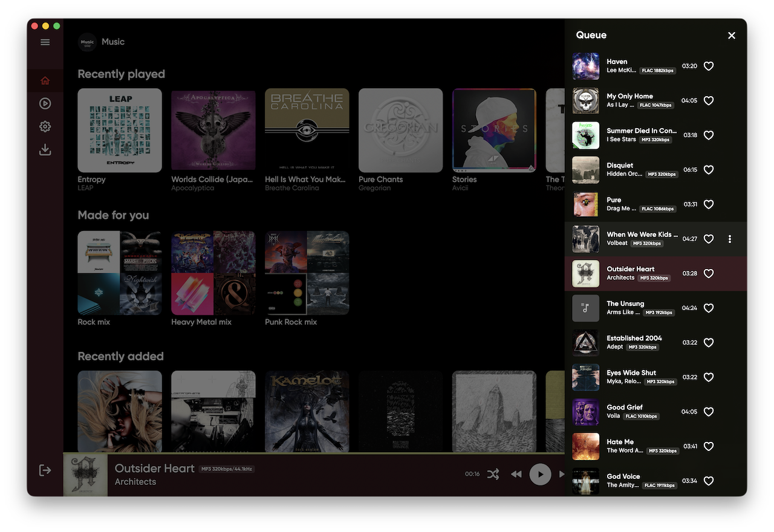
Task: Seek on the playback progress bar
Action: [314, 453]
